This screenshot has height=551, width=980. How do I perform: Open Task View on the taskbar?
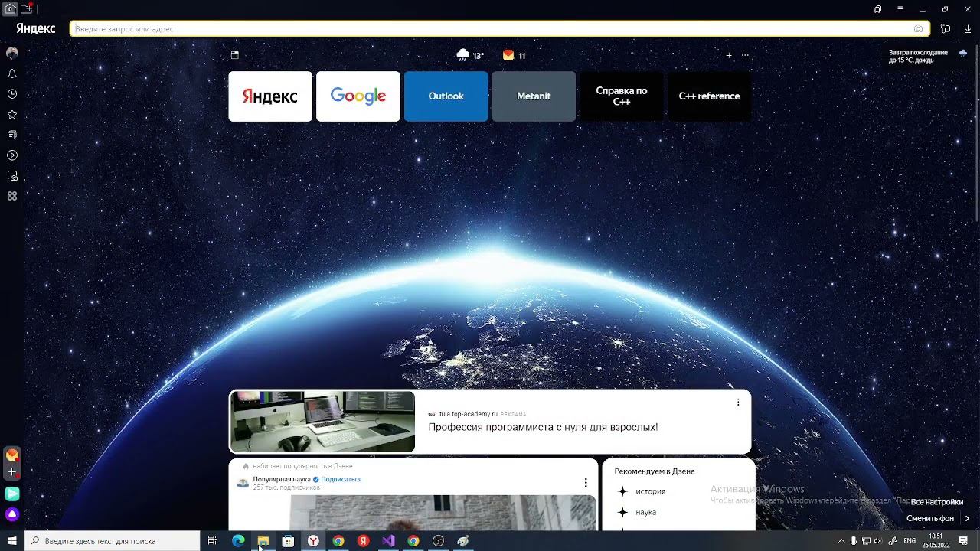213,541
